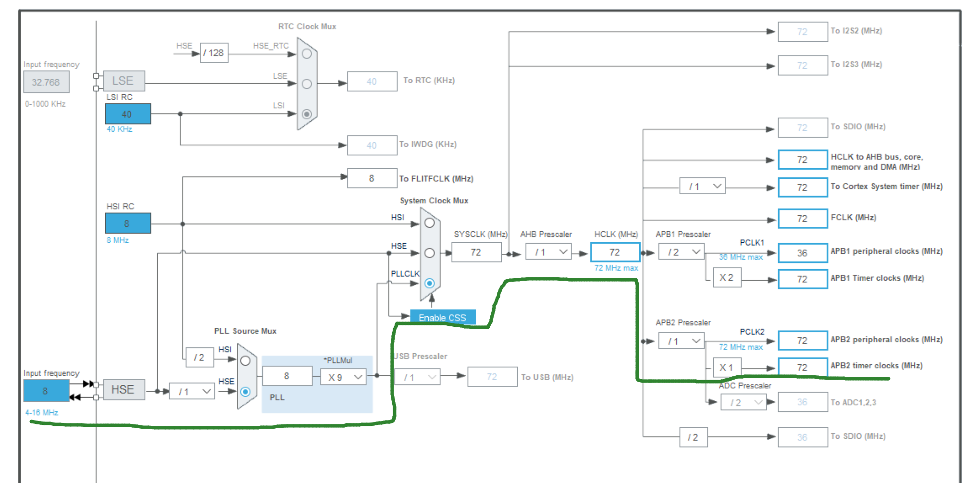The height and width of the screenshot is (483, 980).
Task: Select HSI in System Clock Mux
Action: coord(430,223)
